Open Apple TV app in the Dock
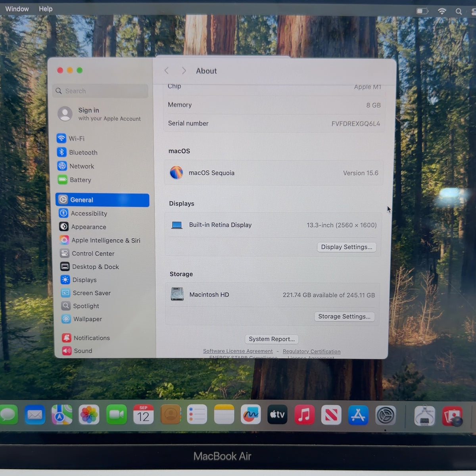 (277, 415)
